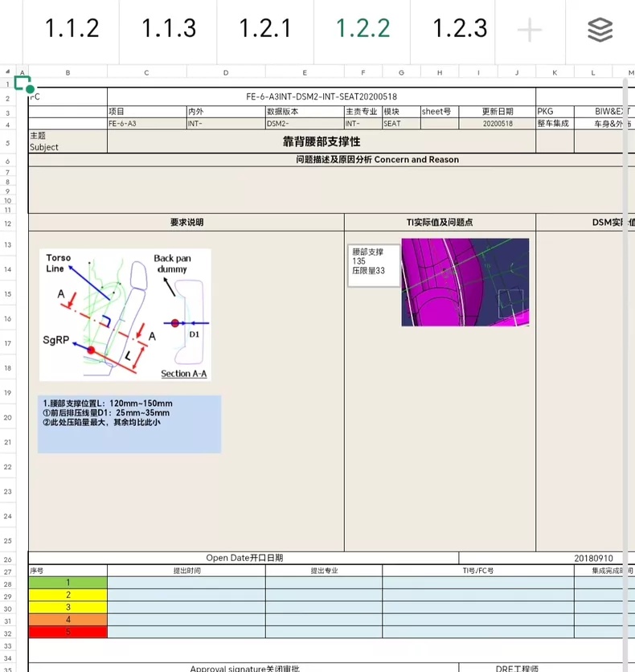Select the seat Torso Line diagram image

[x=125, y=315]
